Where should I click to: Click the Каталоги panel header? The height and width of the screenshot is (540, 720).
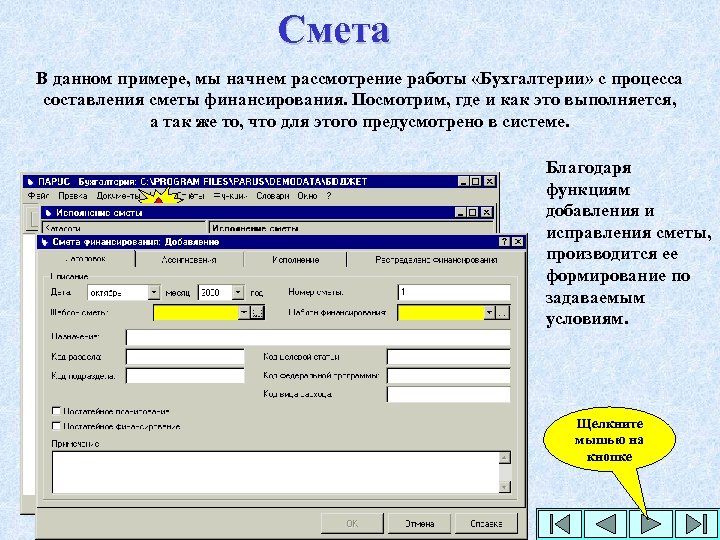pyautogui.click(x=124, y=228)
